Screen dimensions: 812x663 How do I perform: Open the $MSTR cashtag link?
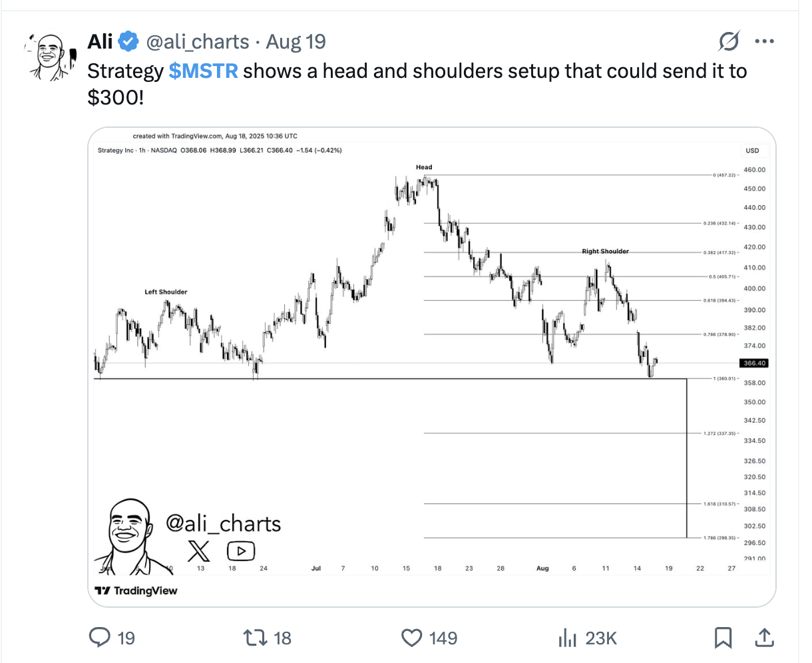point(203,71)
